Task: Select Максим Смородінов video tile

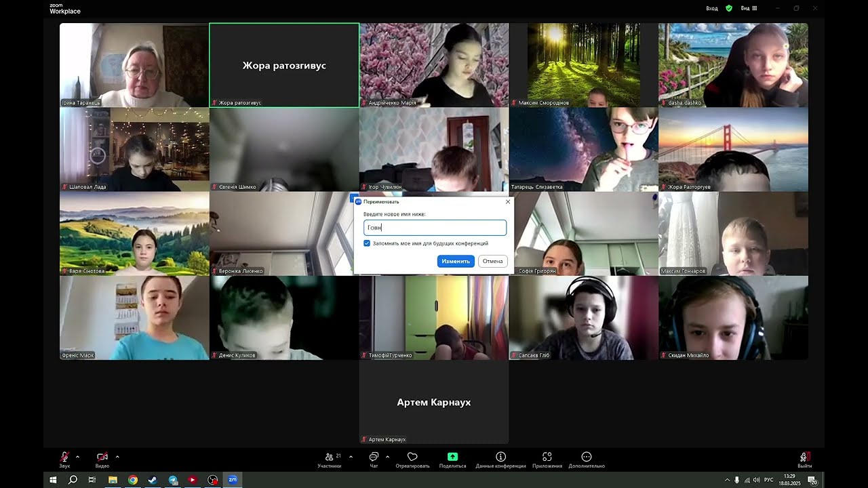Action: (x=584, y=65)
